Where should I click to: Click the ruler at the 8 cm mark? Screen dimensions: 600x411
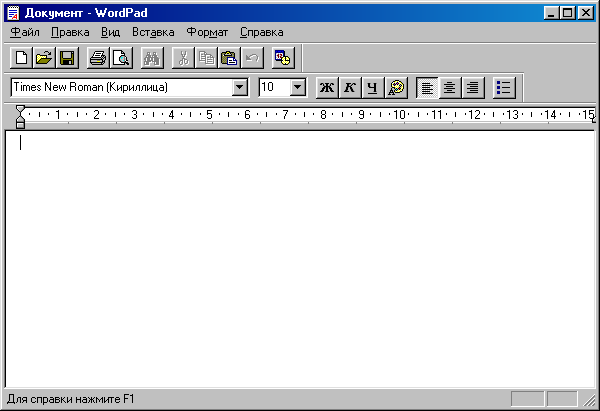click(x=323, y=114)
